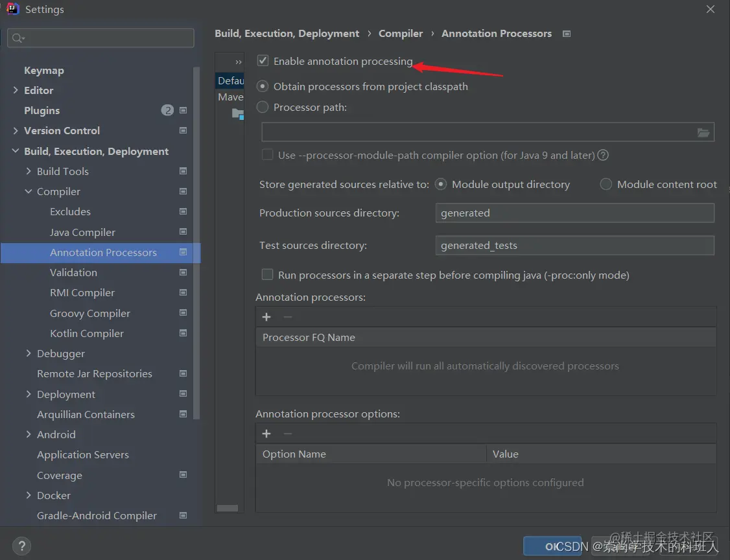The image size is (730, 560).
Task: Click the project-level icon beside Java Compiler
Action: [183, 231]
